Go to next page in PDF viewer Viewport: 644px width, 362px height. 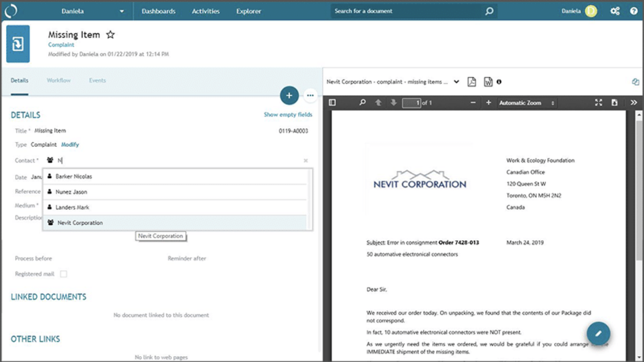394,103
